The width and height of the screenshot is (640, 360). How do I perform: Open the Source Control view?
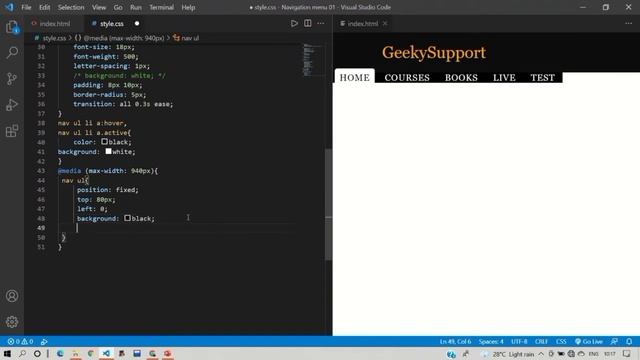click(12, 78)
